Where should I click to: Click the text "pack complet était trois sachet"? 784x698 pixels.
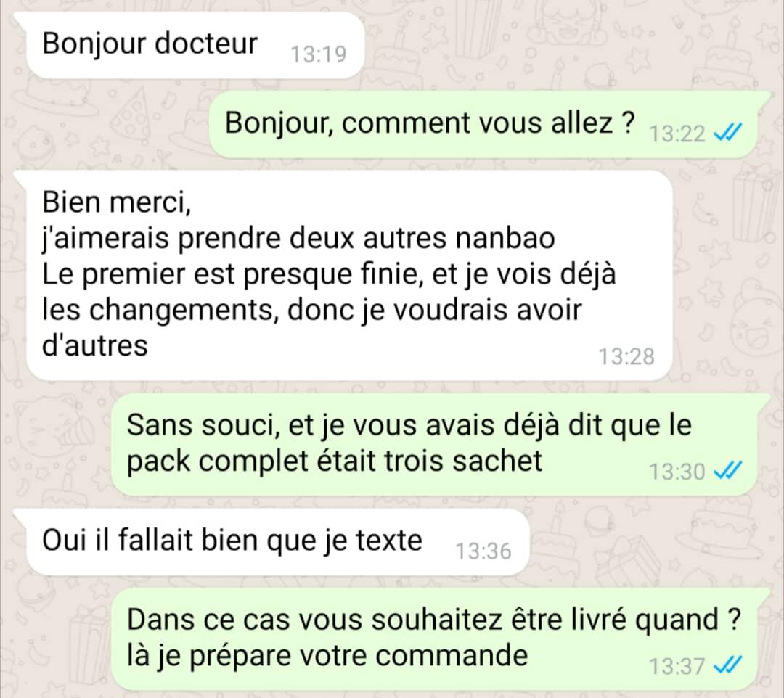click(x=335, y=461)
